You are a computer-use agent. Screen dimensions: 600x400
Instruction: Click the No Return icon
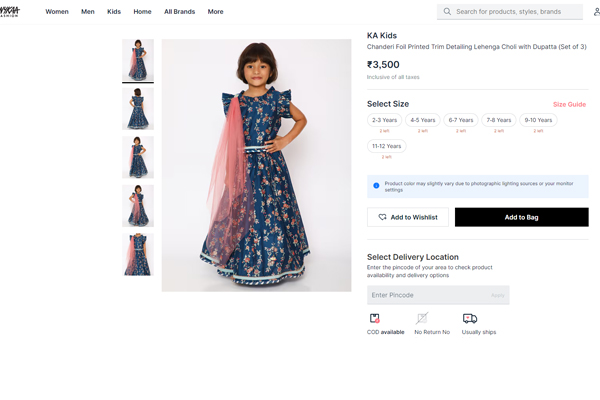(422, 318)
